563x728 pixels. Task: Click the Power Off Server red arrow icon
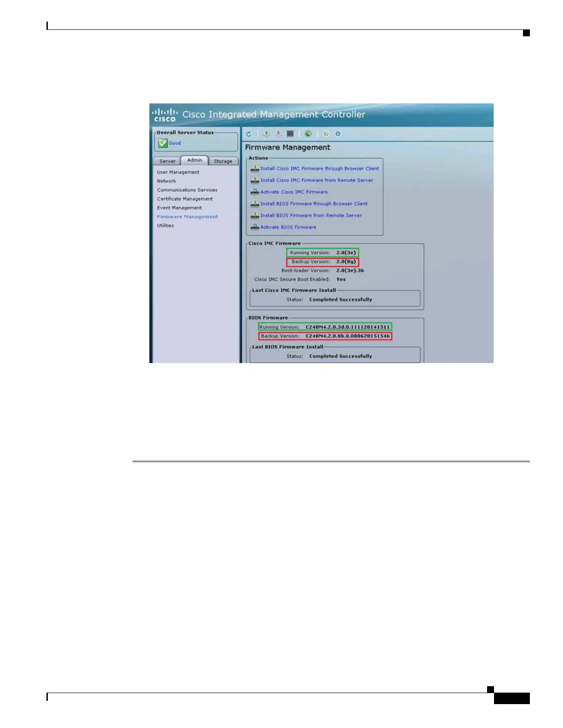coord(278,134)
